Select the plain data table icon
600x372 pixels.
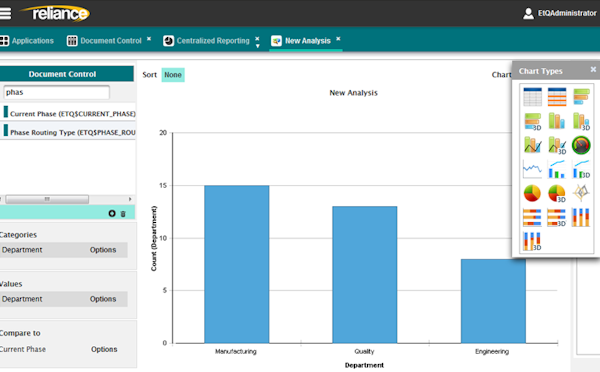532,97
